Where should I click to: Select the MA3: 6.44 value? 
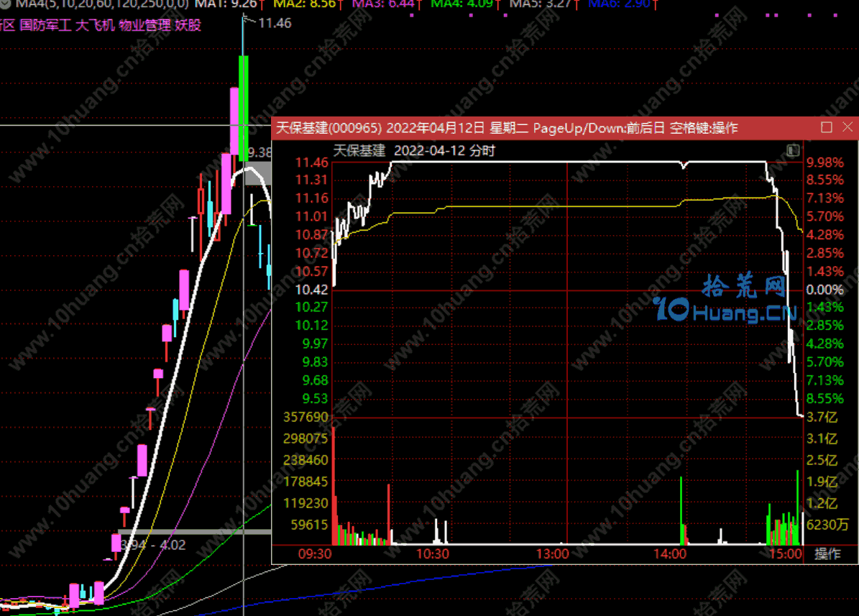(x=383, y=4)
